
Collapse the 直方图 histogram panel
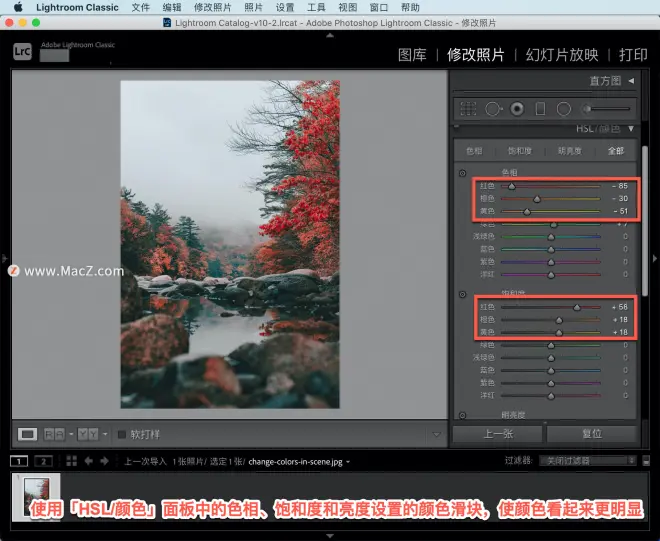coord(631,80)
